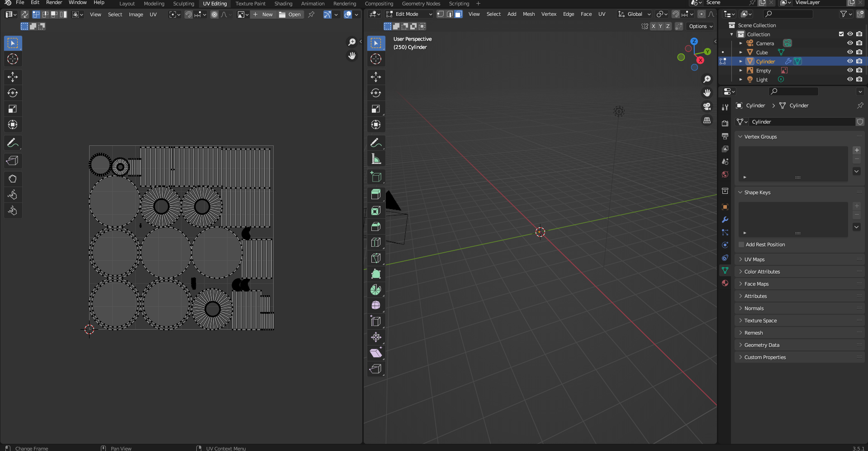This screenshot has width=868, height=451.
Task: Select the Knife tool in viewport toolbar
Action: tap(375, 258)
